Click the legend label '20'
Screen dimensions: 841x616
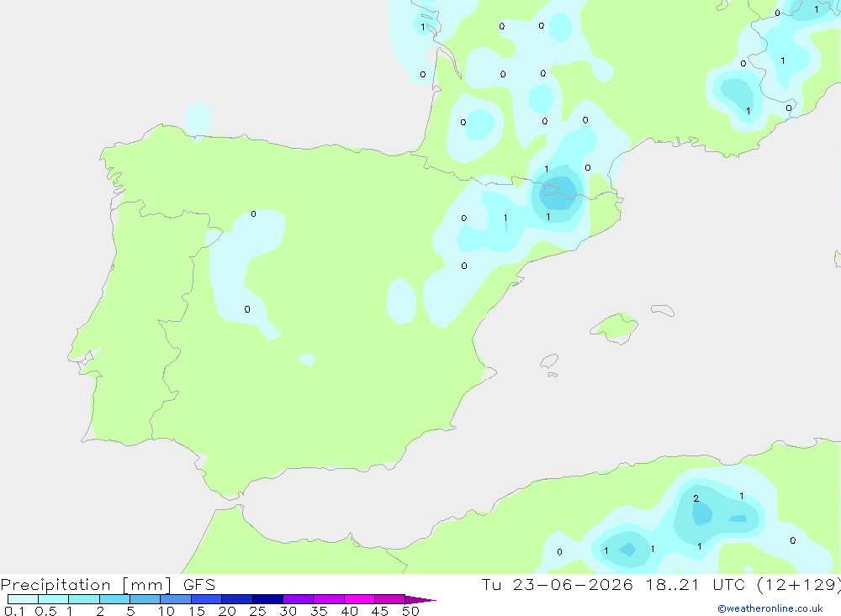coord(227,611)
